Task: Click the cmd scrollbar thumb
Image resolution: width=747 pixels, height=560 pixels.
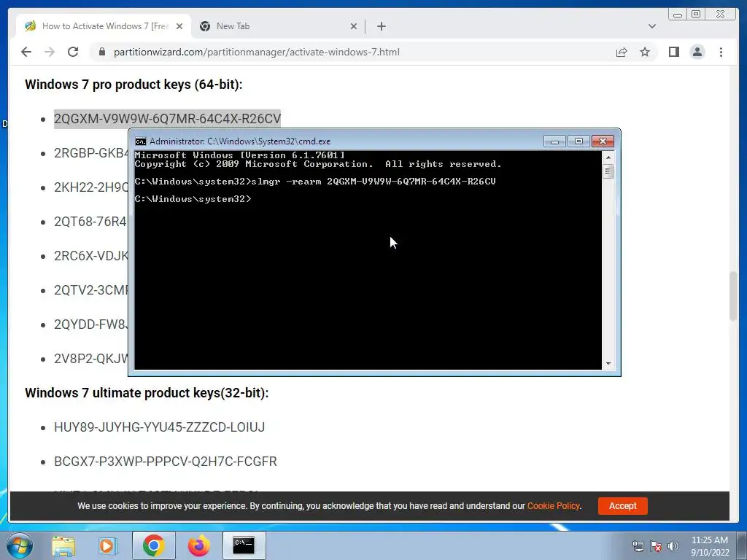Action: pyautogui.click(x=608, y=171)
